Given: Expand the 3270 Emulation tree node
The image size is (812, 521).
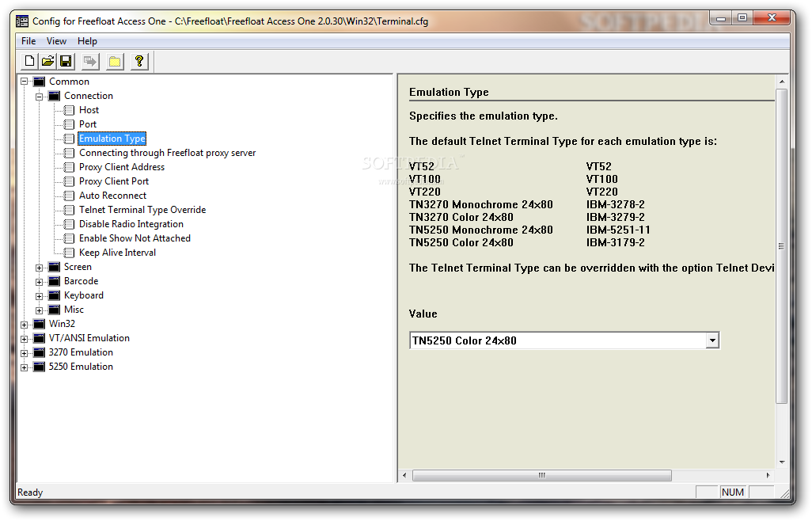Looking at the screenshot, I should 24,353.
